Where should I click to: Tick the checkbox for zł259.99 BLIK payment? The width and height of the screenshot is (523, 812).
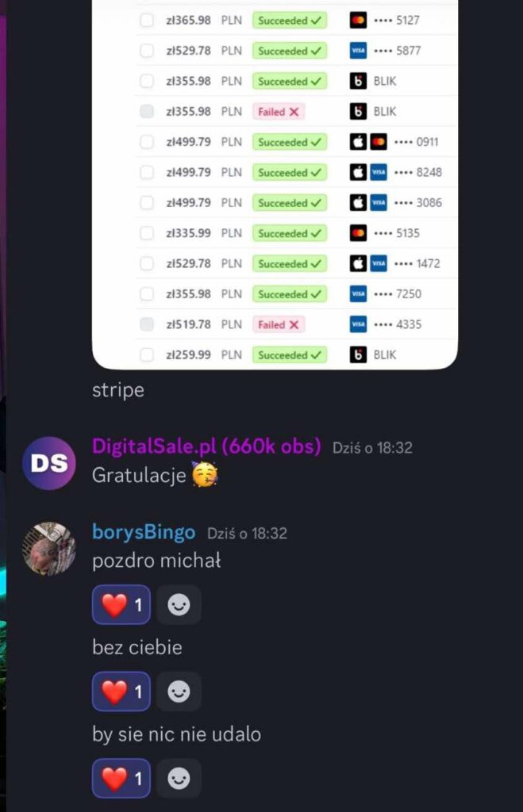(x=147, y=354)
